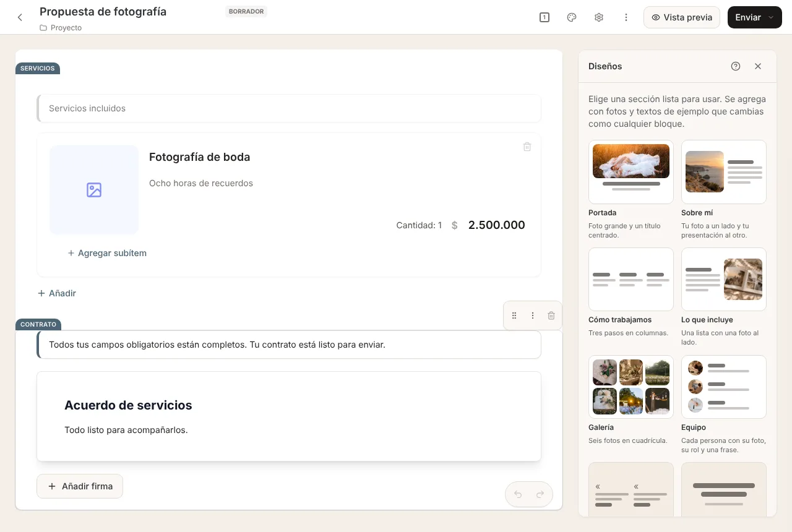Image resolution: width=792 pixels, height=532 pixels.
Task: Open help icon in Diseños panel
Action: click(736, 66)
